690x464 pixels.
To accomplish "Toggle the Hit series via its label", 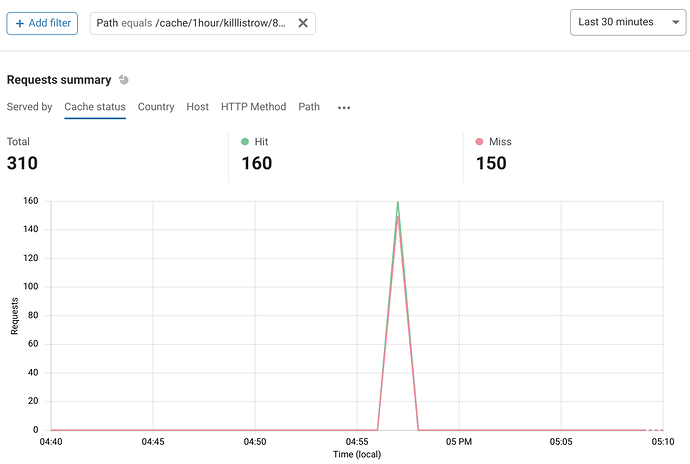I will [x=261, y=141].
